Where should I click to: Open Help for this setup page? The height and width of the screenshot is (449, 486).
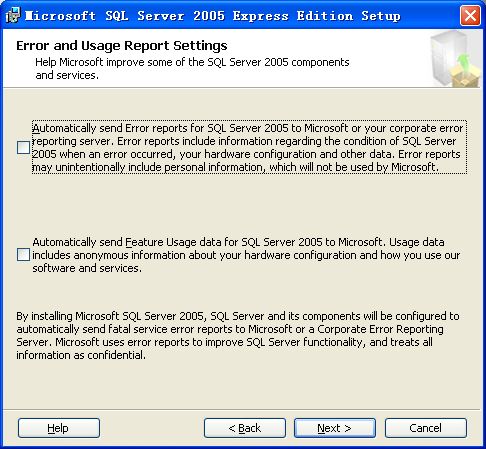click(x=59, y=428)
